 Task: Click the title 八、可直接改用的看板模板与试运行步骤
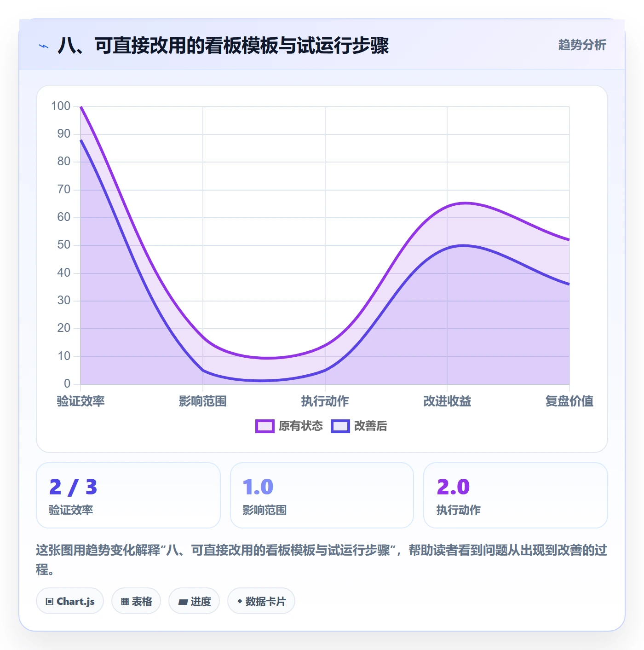click(x=223, y=46)
